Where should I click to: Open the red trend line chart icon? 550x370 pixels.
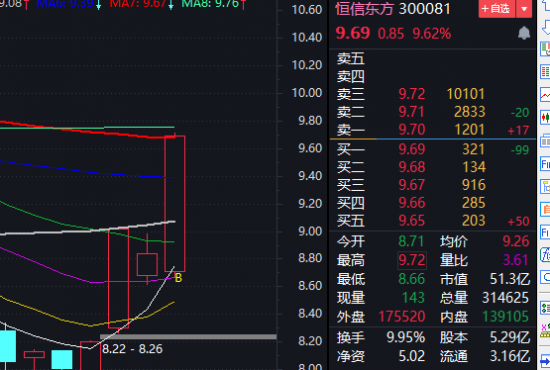545,95
